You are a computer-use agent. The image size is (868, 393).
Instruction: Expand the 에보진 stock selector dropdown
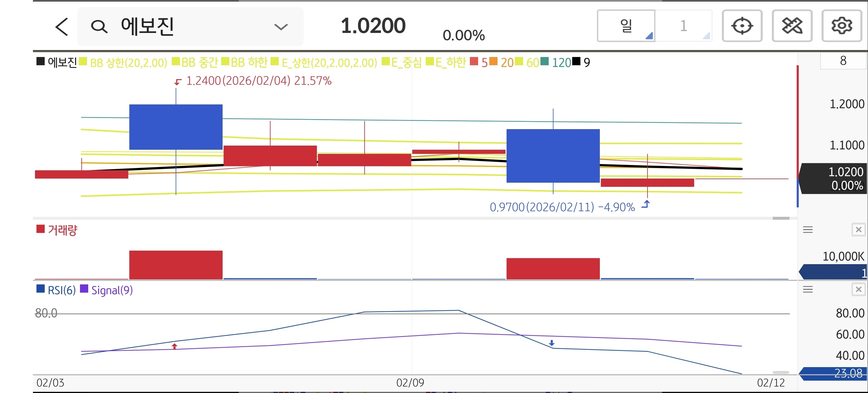(x=281, y=27)
